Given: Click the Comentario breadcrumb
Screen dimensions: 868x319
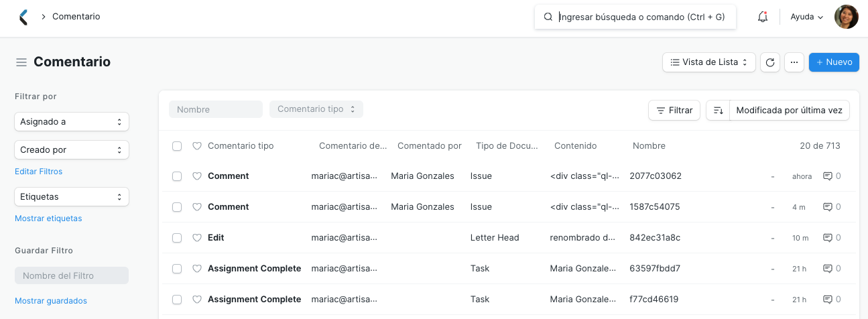Looking at the screenshot, I should point(76,17).
